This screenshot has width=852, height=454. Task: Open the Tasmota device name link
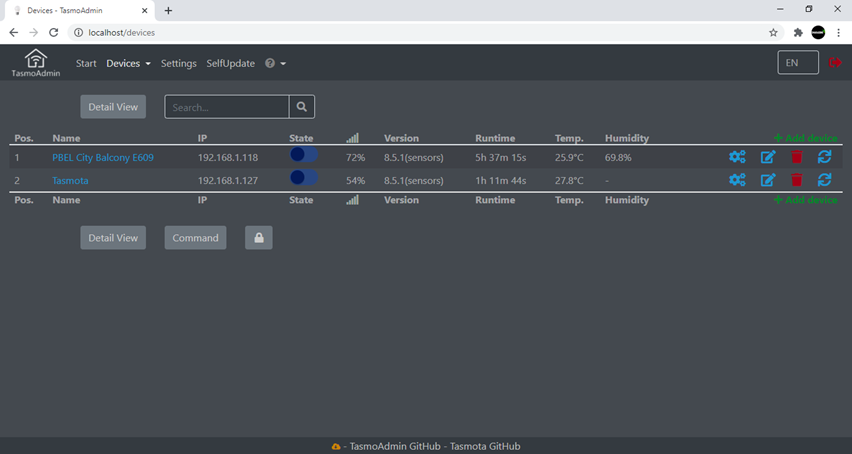(70, 180)
